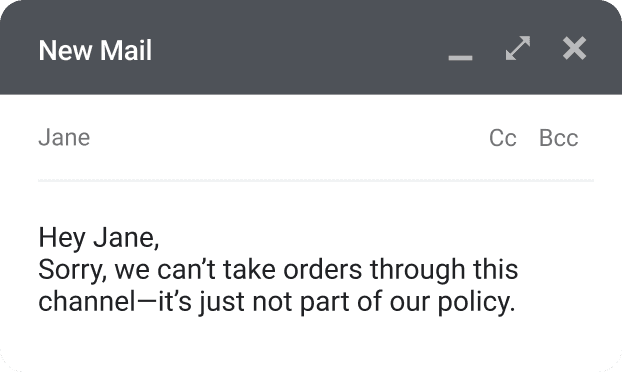
Task: Close the New Mail draft window
Action: (x=574, y=48)
